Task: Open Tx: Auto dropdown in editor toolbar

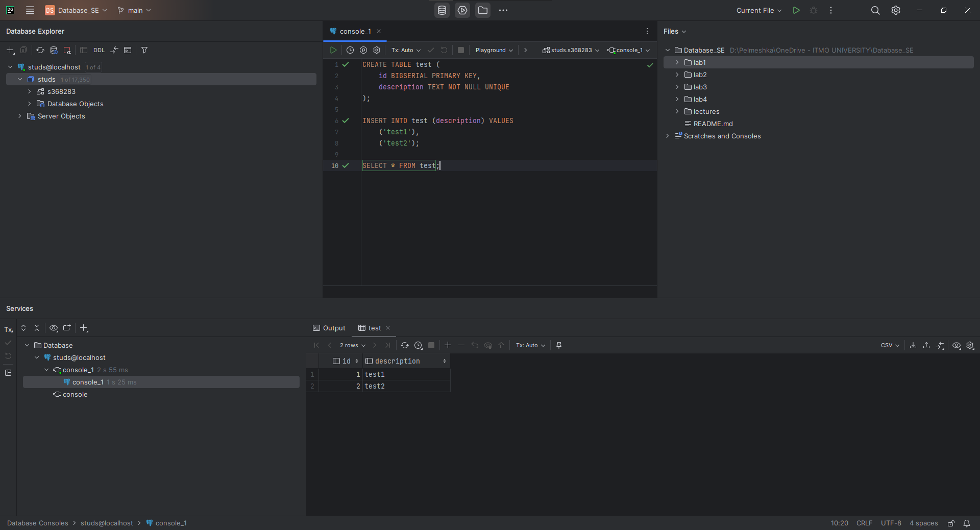Action: point(406,50)
